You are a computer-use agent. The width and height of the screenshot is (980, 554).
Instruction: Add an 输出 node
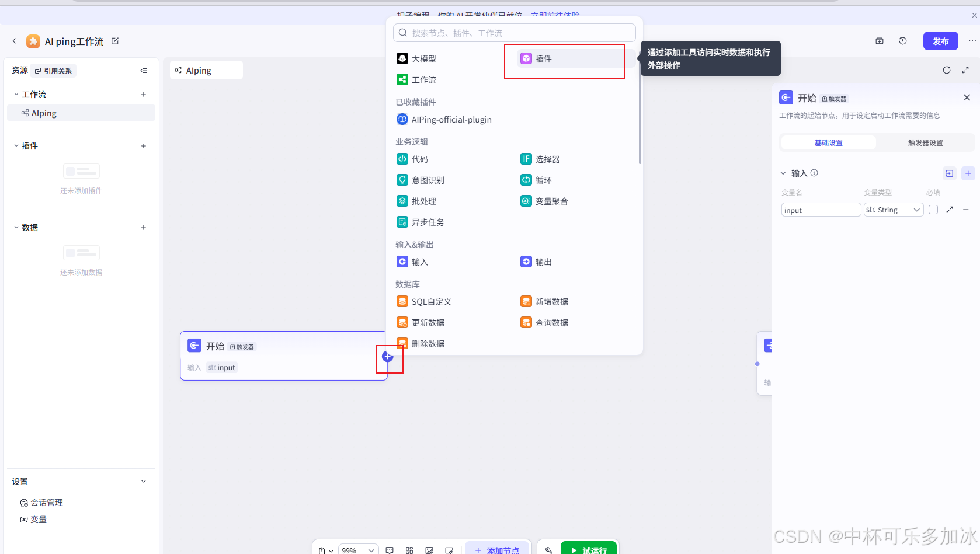click(536, 262)
